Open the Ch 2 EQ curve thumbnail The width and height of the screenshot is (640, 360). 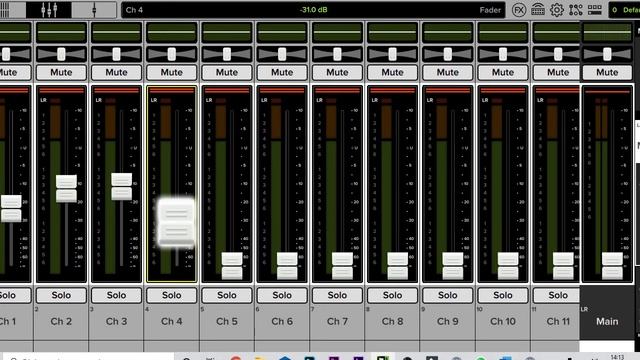tap(61, 32)
